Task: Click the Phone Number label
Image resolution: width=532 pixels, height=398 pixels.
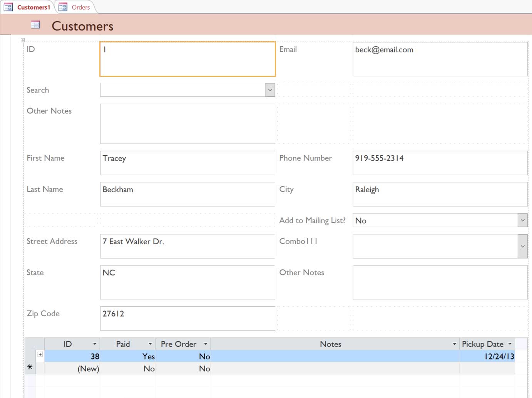Action: click(x=305, y=158)
